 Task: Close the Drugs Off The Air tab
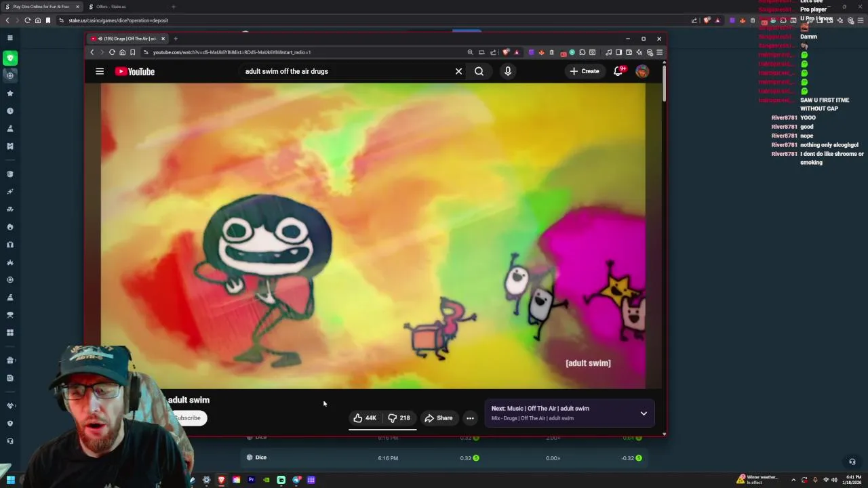[x=163, y=39]
